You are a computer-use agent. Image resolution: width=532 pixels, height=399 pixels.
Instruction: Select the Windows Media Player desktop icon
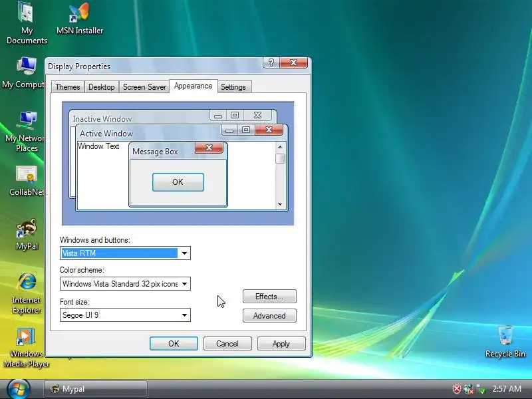(x=27, y=347)
